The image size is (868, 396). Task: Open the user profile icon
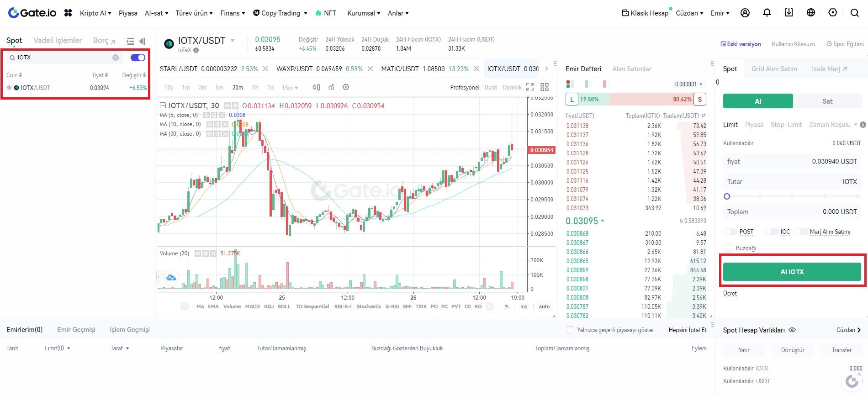coord(745,13)
